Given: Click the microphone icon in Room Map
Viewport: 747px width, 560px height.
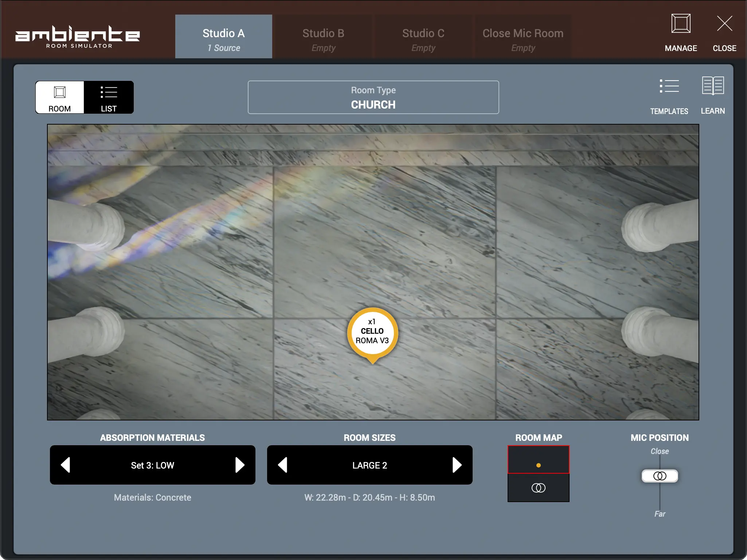Looking at the screenshot, I should [538, 487].
